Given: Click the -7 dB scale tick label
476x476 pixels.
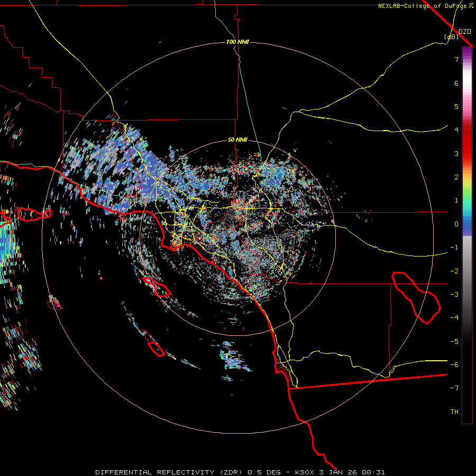Looking at the screenshot, I should 454,388.
